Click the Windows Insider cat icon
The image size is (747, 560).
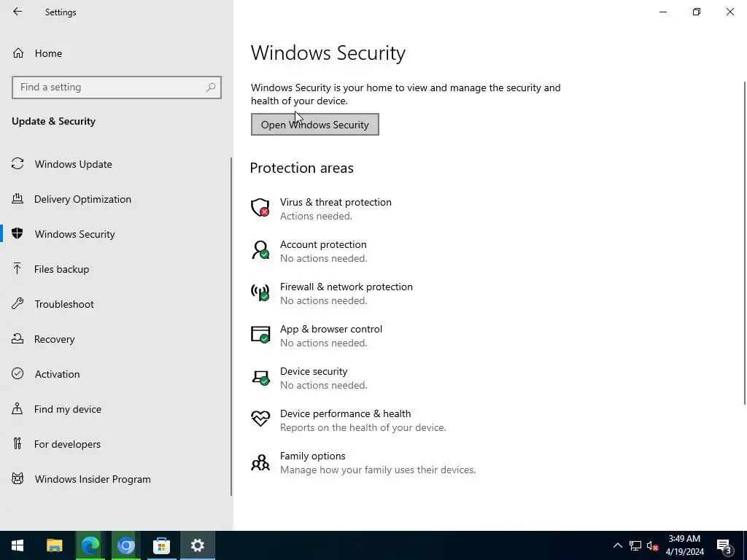point(18,478)
